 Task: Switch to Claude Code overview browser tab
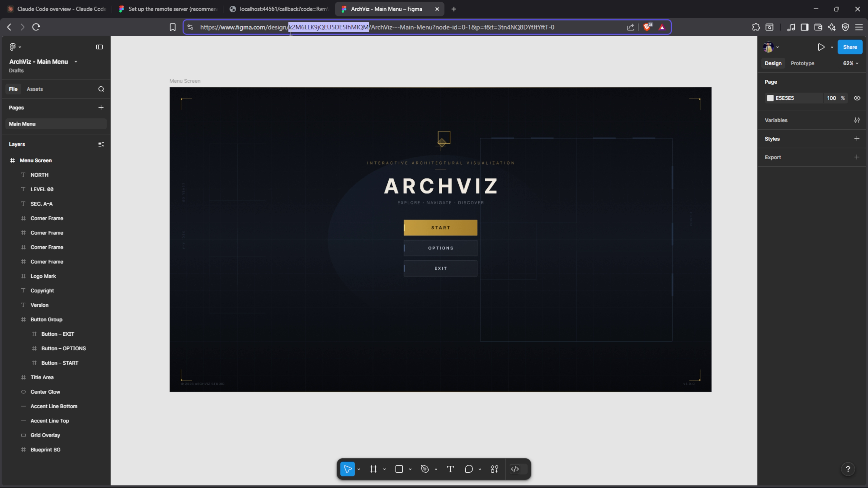click(57, 9)
